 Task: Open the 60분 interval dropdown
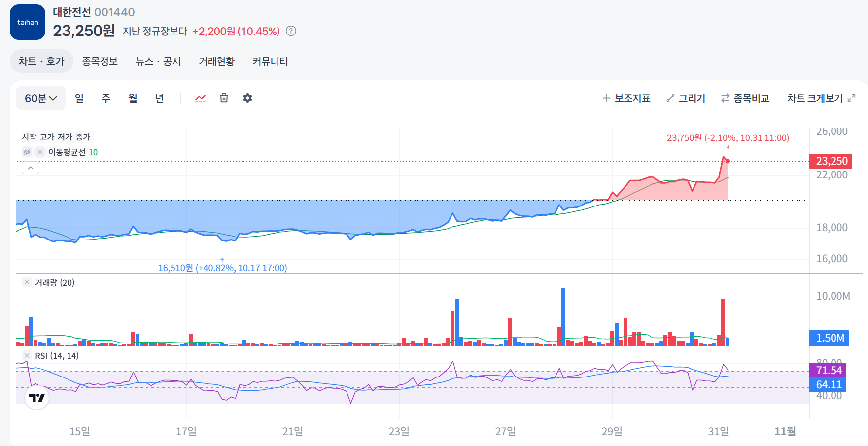41,98
